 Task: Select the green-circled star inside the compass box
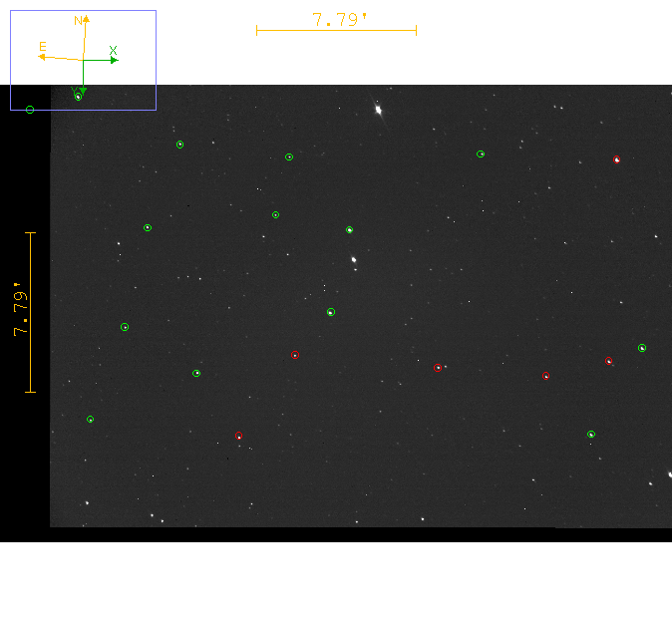point(79,98)
